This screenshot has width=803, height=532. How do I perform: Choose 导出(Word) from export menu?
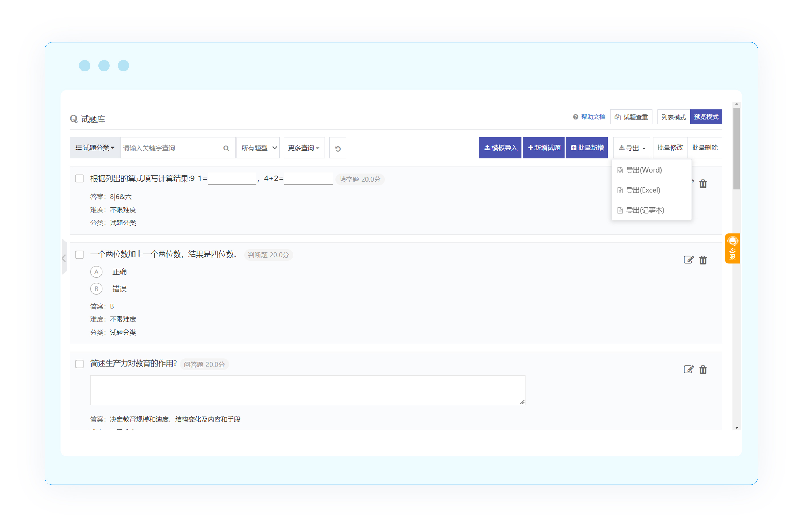(x=643, y=170)
